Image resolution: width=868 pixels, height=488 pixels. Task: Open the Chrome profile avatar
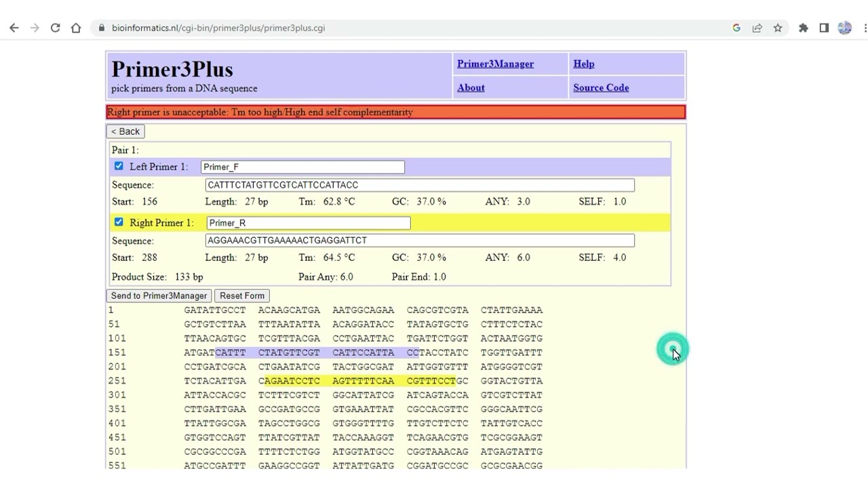(844, 28)
